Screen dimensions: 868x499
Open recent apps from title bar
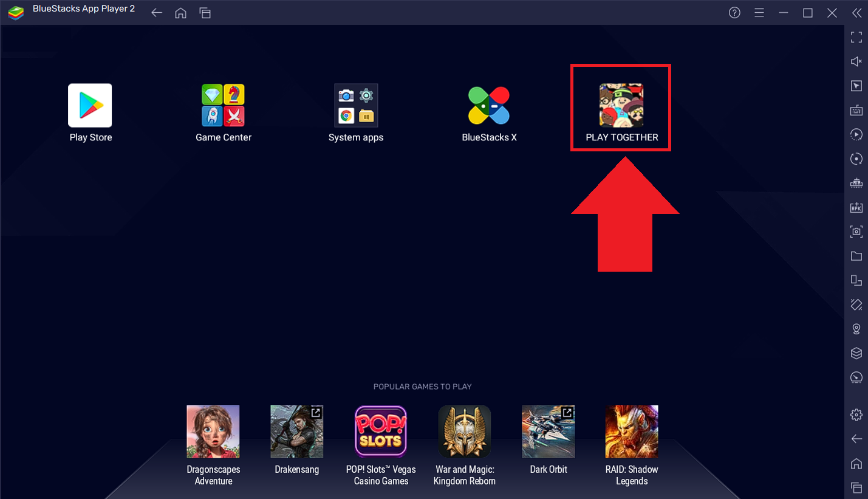pos(205,13)
